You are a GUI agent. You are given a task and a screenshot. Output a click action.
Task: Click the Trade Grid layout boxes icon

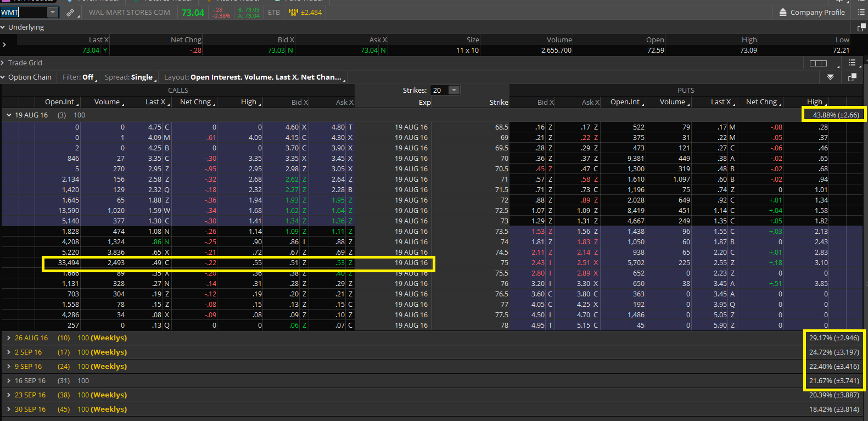click(818, 63)
